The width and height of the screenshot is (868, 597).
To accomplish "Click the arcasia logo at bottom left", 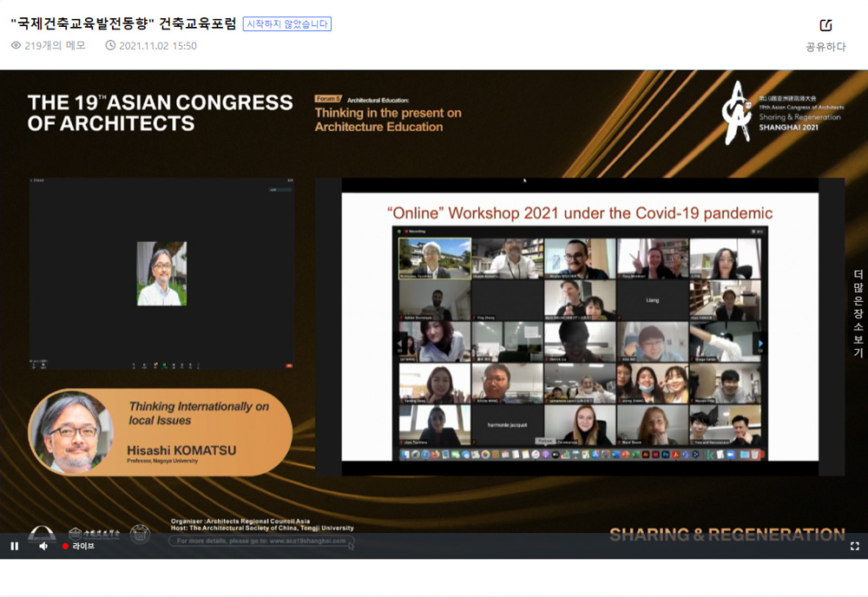I will pos(42,535).
